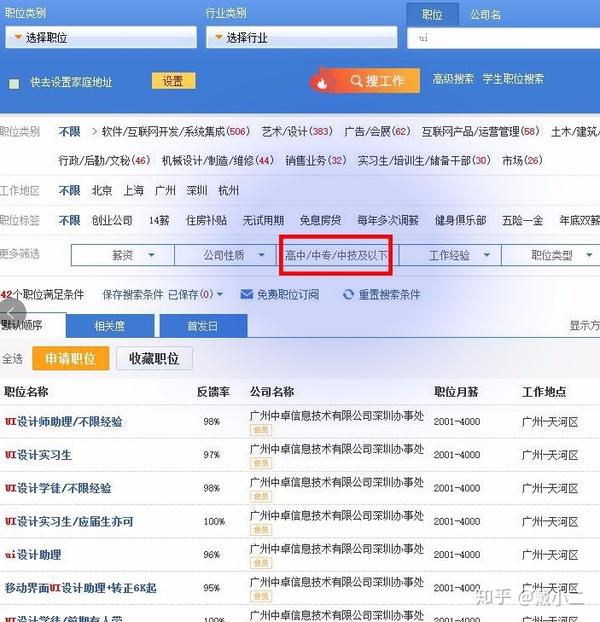The width and height of the screenshot is (600, 622).
Task: Select the 无试用期 job tag
Action: click(x=263, y=220)
